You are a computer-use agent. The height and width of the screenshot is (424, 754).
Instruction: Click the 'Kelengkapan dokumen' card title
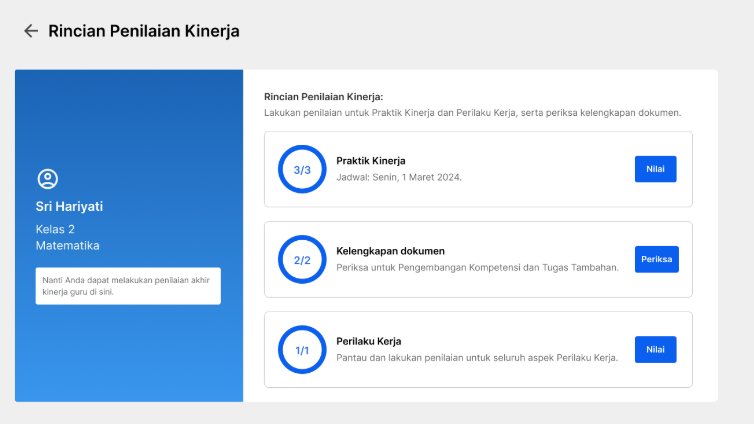(390, 251)
